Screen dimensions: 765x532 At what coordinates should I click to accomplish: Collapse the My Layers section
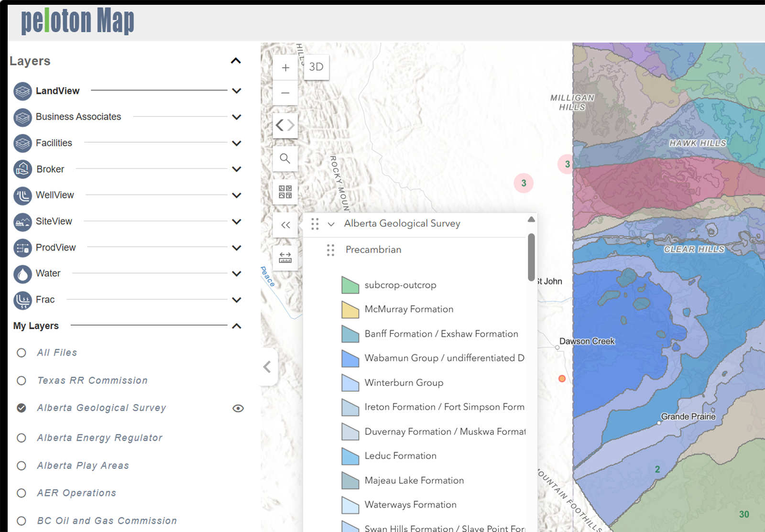pyautogui.click(x=236, y=326)
